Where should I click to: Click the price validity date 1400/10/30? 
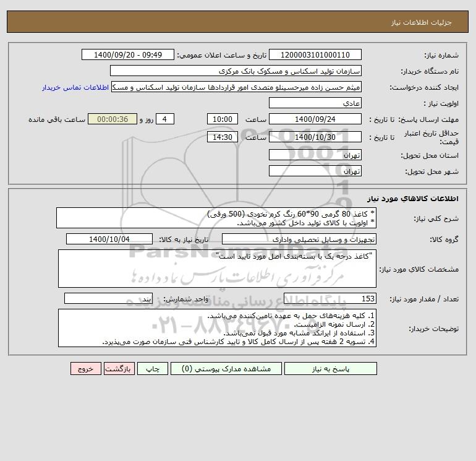click(315, 137)
